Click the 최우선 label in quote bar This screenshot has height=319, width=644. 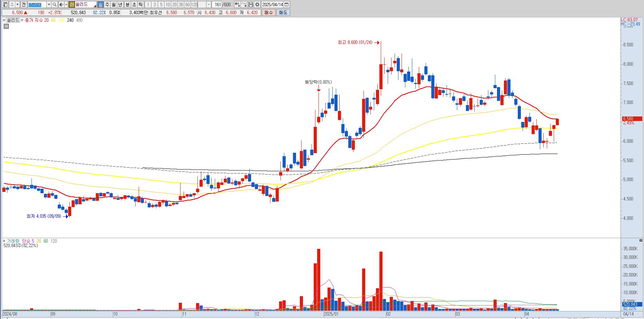[156, 12]
